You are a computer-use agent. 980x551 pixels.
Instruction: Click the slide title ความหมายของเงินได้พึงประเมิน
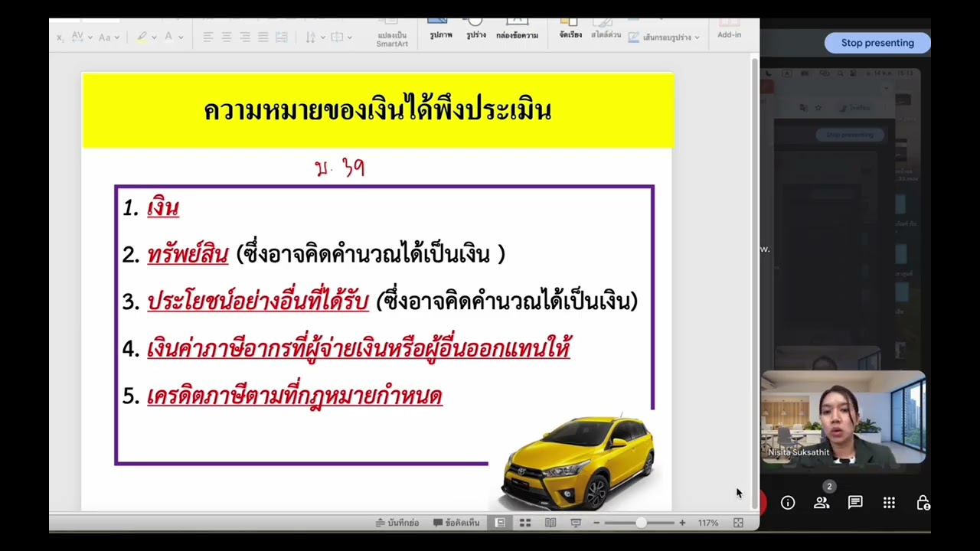coord(377,110)
